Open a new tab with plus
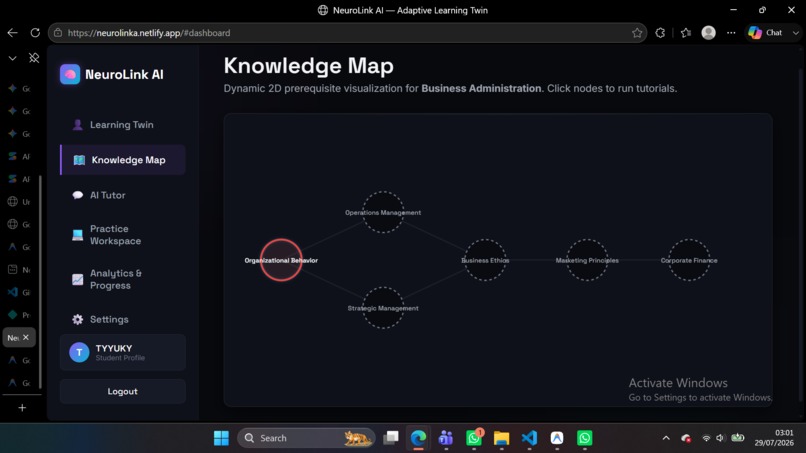The image size is (806, 453). 22,408
